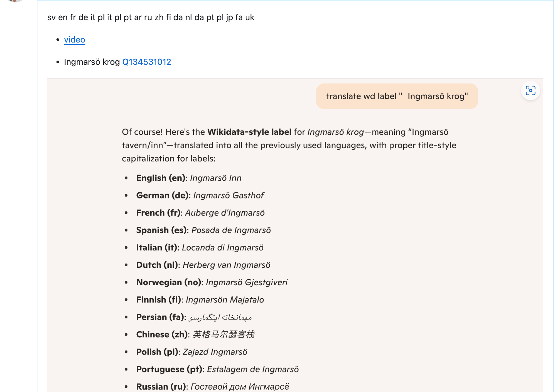The image size is (559, 392).
Task: Open the video link
Action: [x=75, y=40]
